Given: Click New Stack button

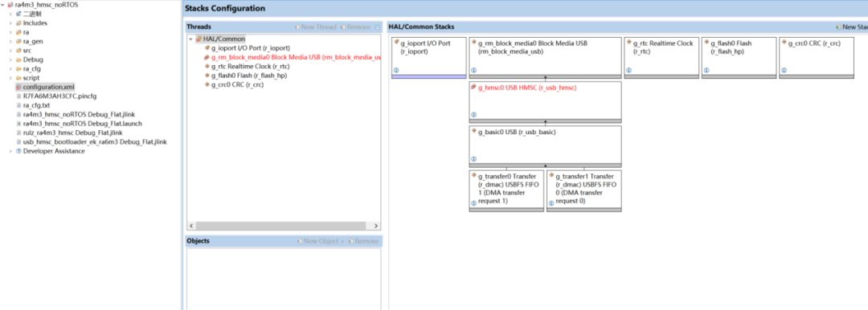Looking at the screenshot, I should pos(852,27).
